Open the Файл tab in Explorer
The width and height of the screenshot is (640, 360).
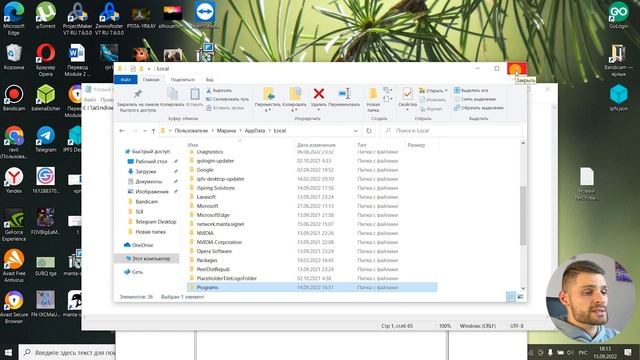(126, 80)
